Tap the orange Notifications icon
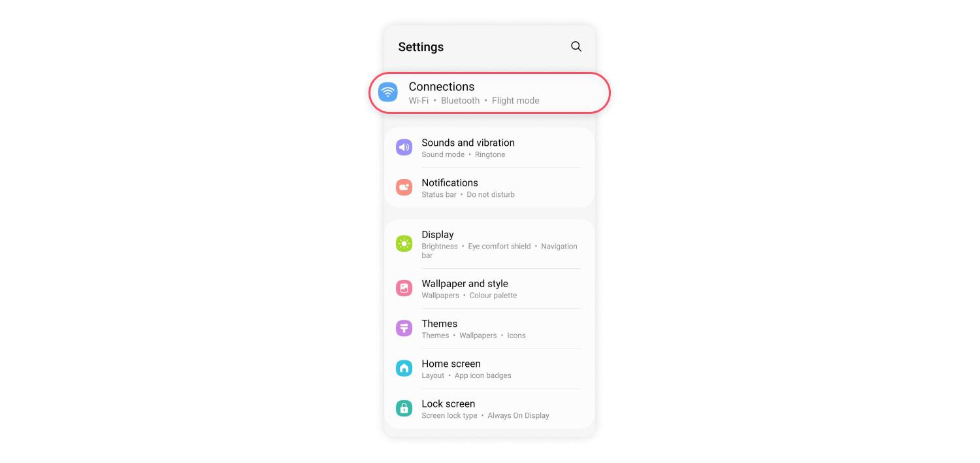Viewport: 980px width, 463px height. tap(404, 188)
